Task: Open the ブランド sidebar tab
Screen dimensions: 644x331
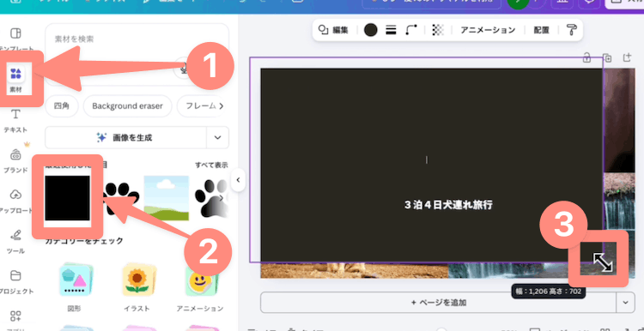Action: (x=15, y=160)
